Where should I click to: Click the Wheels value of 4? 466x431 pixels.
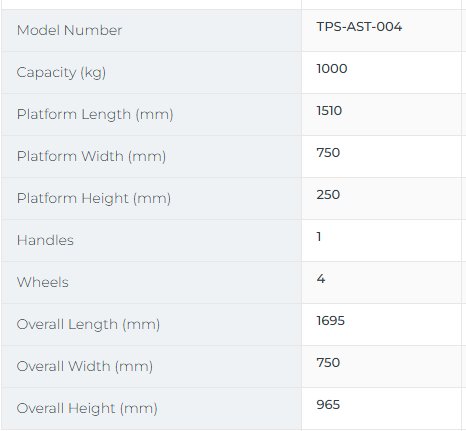[x=321, y=279]
